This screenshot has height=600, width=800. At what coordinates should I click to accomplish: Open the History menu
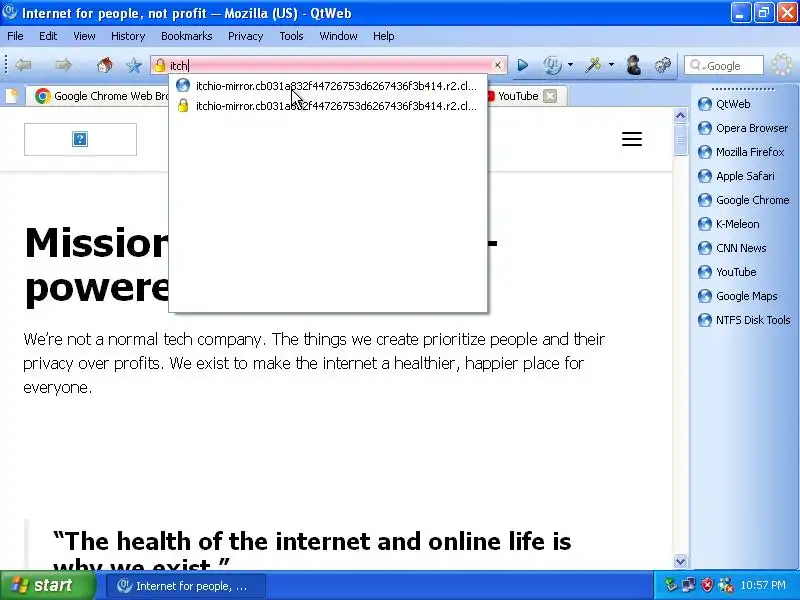128,36
